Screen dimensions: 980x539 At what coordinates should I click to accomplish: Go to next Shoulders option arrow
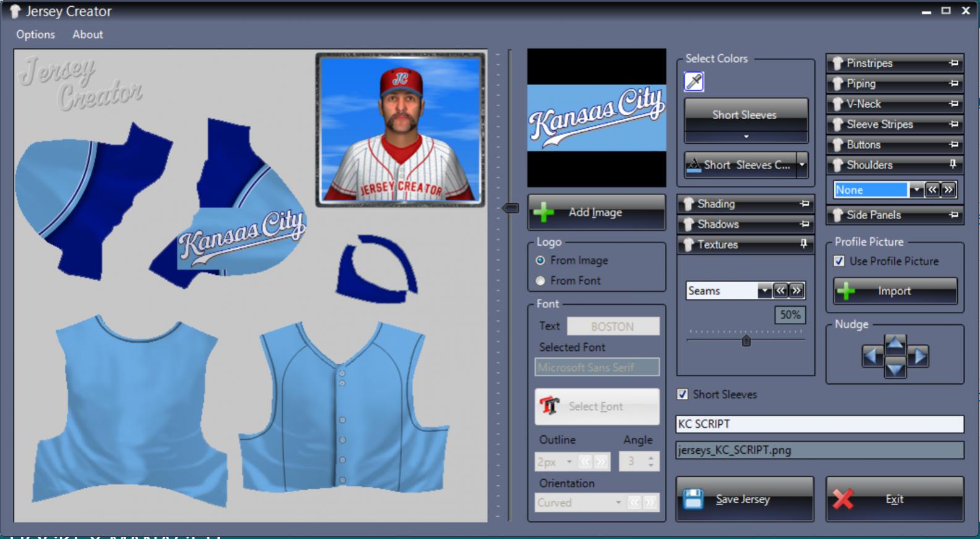pos(948,190)
